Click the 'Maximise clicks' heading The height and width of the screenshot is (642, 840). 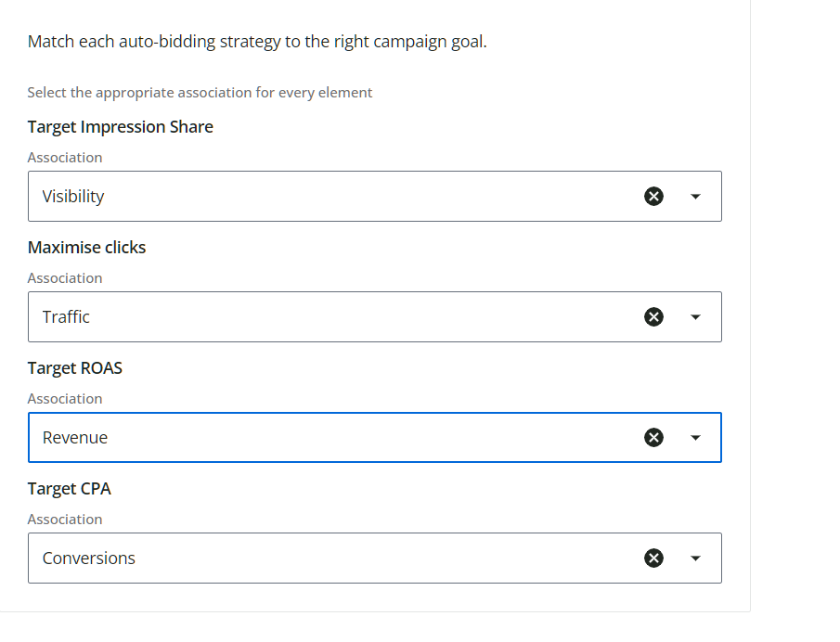pyautogui.click(x=87, y=248)
